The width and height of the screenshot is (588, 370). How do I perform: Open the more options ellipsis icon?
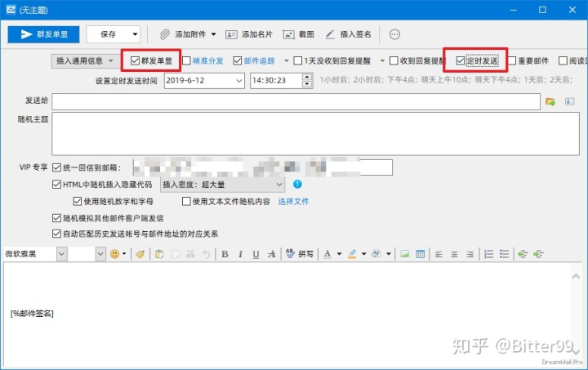(x=394, y=34)
